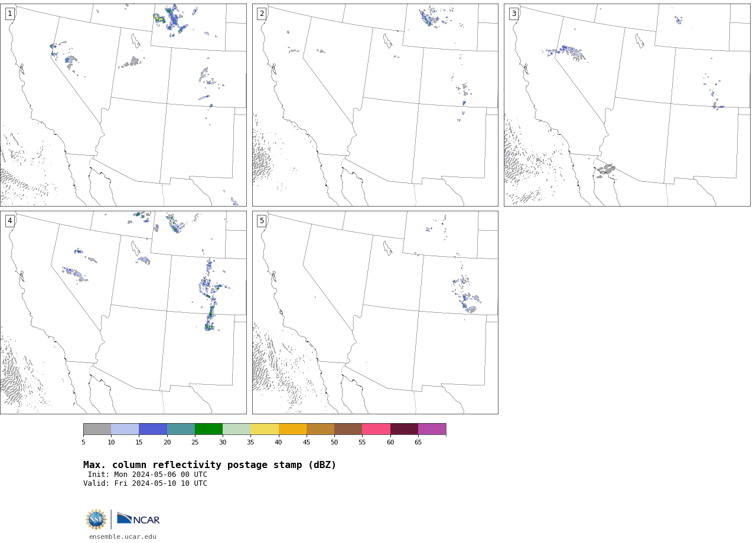756x543 pixels.
Task: Select the gray 5-10 dBZ swatch
Action: tap(97, 429)
